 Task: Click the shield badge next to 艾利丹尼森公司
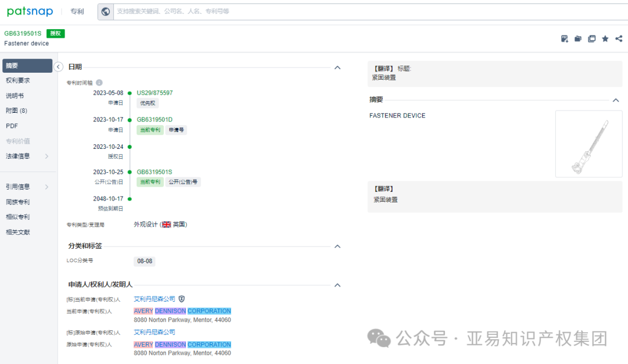181,298
